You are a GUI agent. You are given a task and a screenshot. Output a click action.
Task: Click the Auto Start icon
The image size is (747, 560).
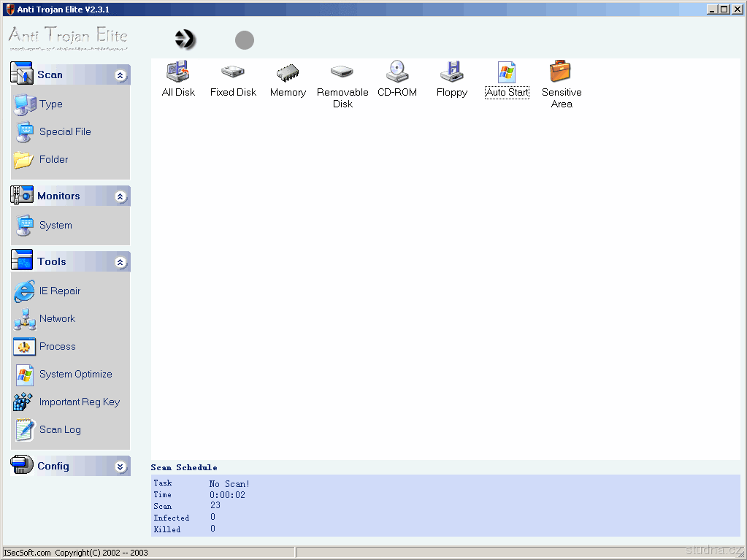tap(507, 72)
